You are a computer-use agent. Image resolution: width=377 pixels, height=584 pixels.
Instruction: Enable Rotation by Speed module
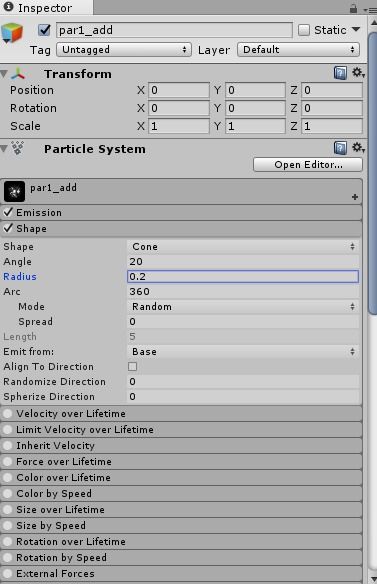(x=7, y=558)
